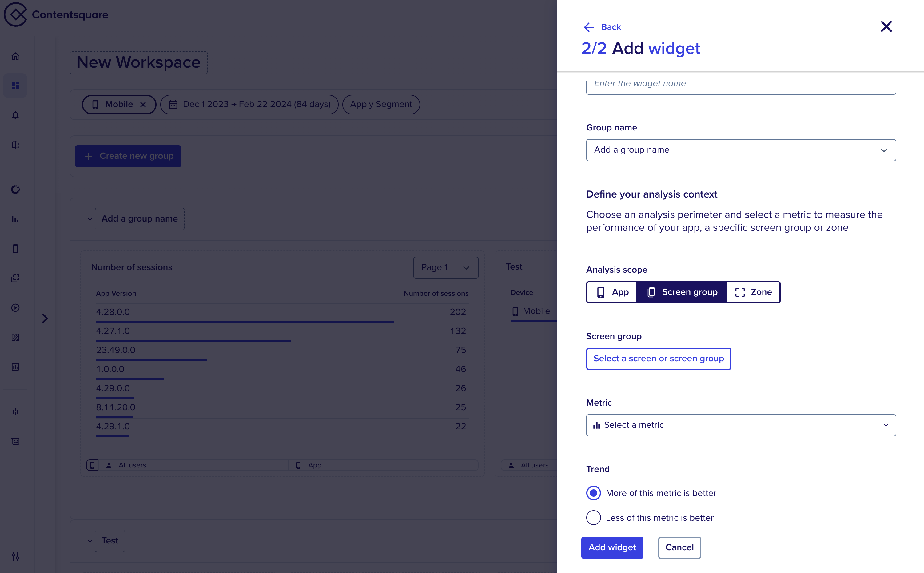
Task: Go back with the arrow icon
Action: [588, 27]
